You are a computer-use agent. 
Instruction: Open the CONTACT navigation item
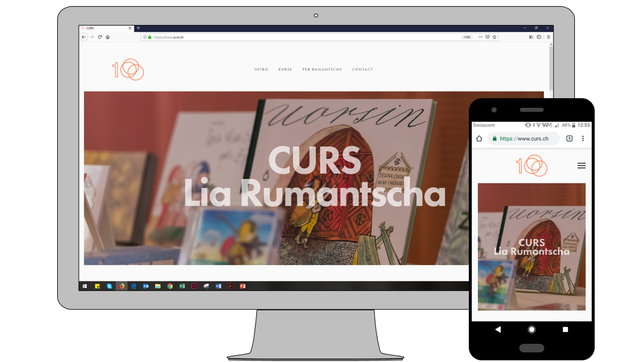coord(362,69)
